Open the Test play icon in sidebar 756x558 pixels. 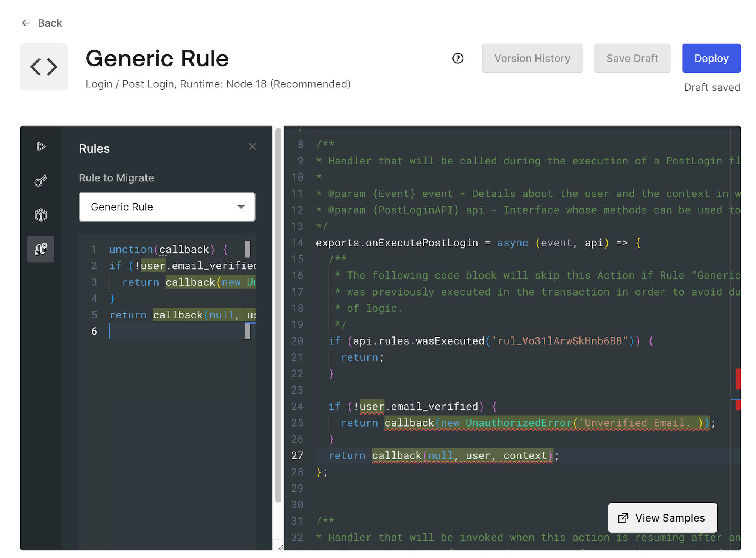click(41, 146)
